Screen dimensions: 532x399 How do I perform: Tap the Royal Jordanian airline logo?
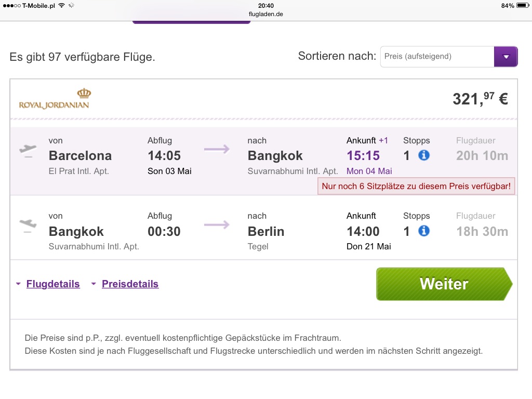pyautogui.click(x=54, y=99)
